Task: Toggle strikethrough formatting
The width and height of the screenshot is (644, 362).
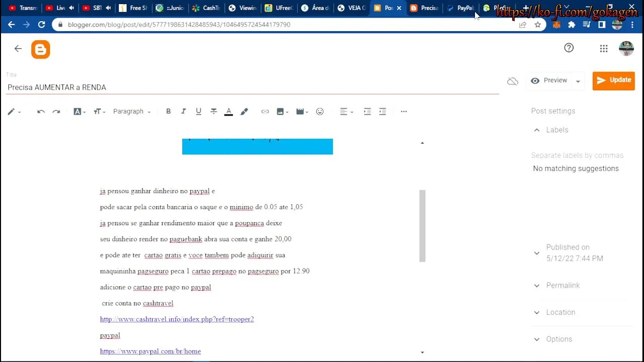Action: (x=214, y=112)
